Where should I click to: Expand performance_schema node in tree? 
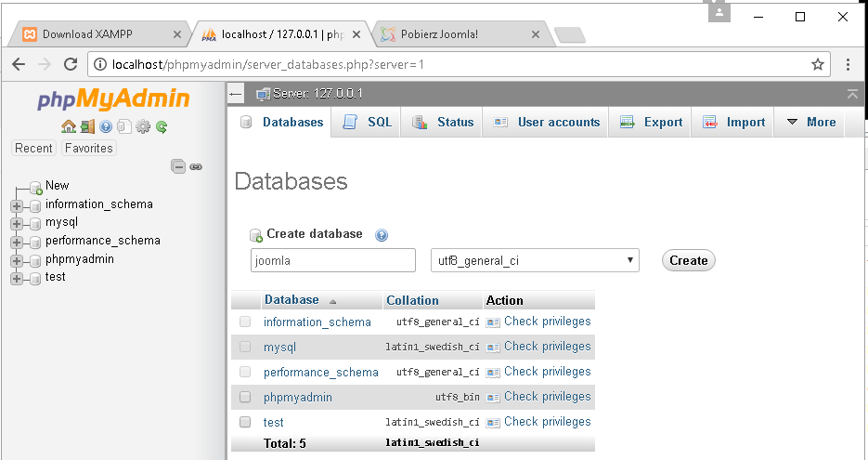17,243
